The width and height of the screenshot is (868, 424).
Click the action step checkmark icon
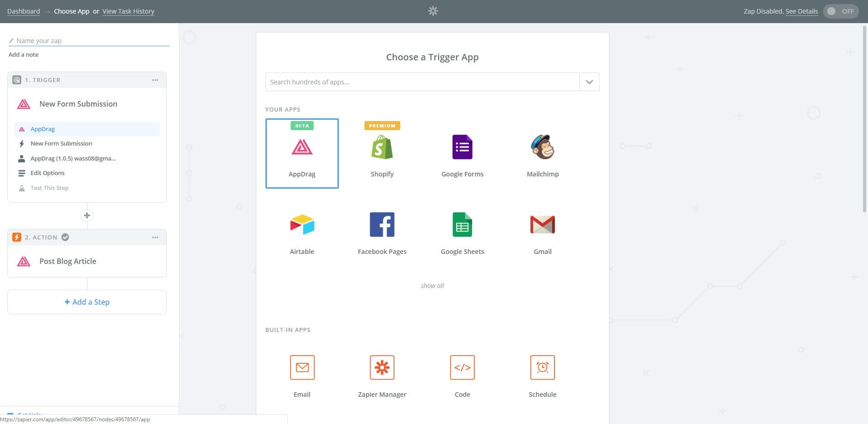click(65, 237)
